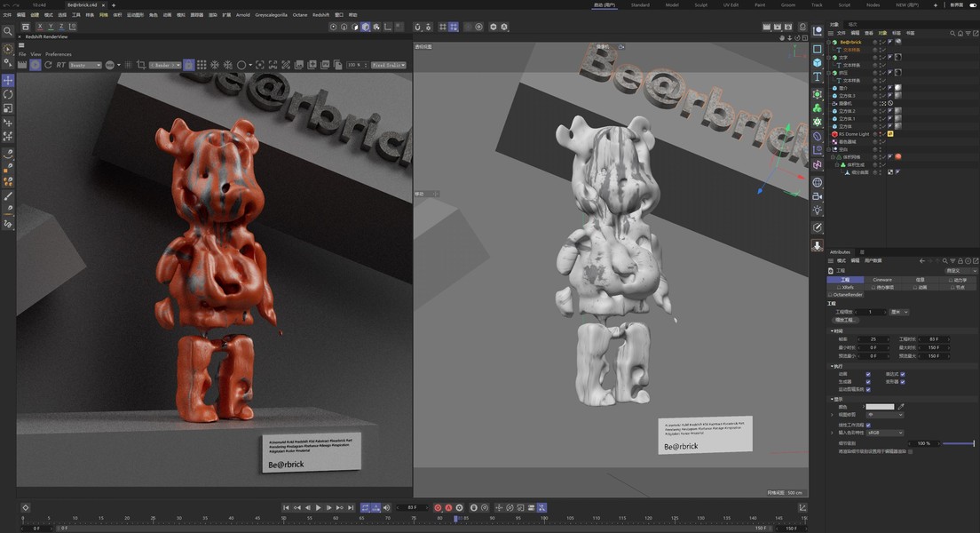This screenshot has width=980, height=533.
Task: Click the sound speaker icon in timeline
Action: pos(386,508)
